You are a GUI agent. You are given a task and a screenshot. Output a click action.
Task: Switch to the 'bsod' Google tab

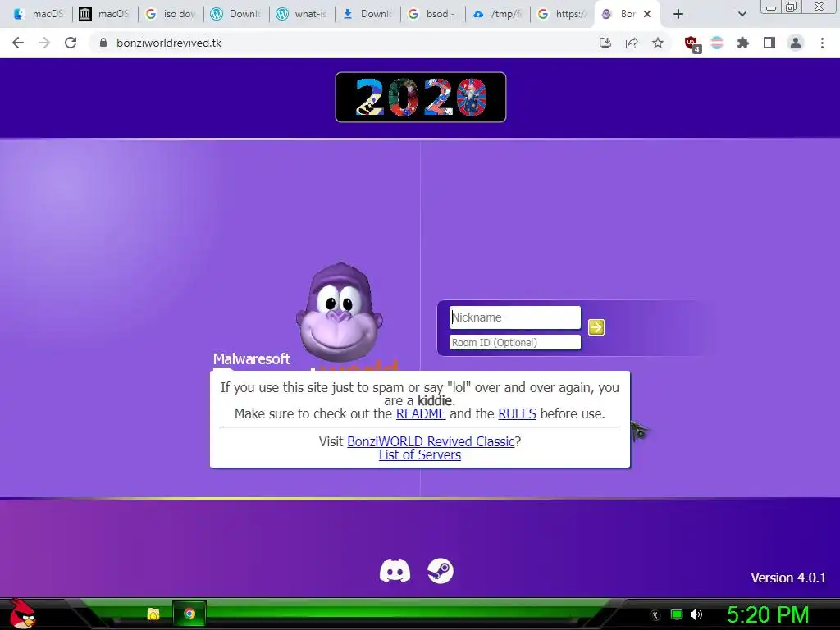pos(432,14)
